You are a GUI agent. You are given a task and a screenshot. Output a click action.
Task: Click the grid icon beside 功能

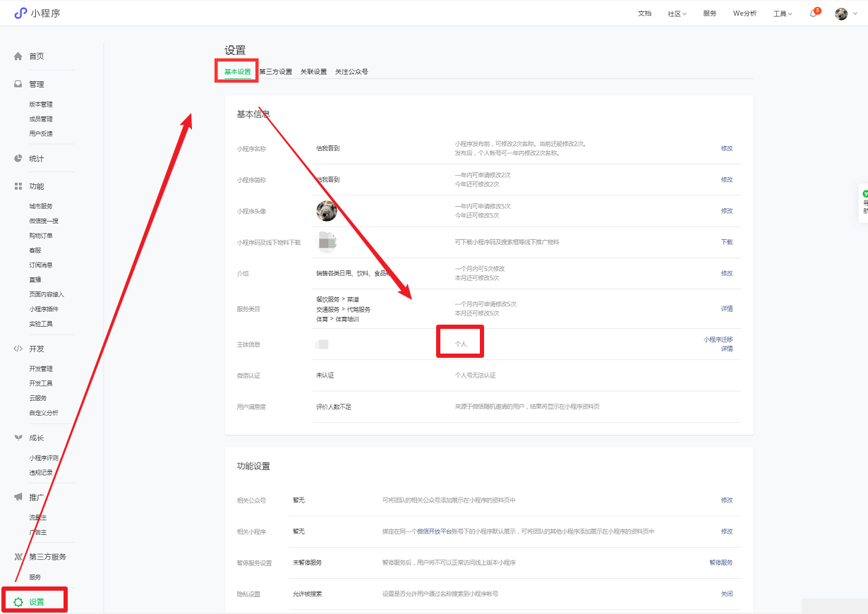tap(18, 186)
